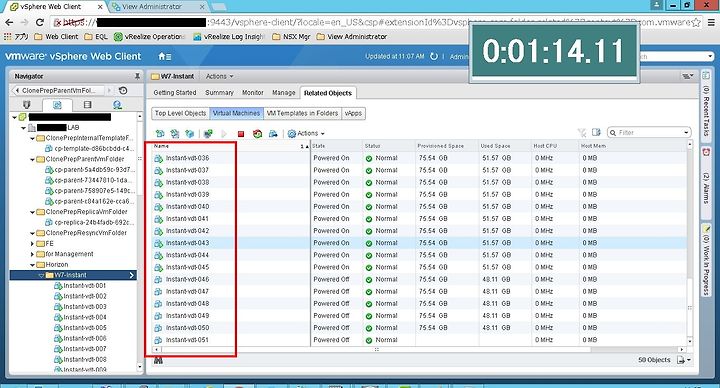Open the Getting Started tab

174,93
